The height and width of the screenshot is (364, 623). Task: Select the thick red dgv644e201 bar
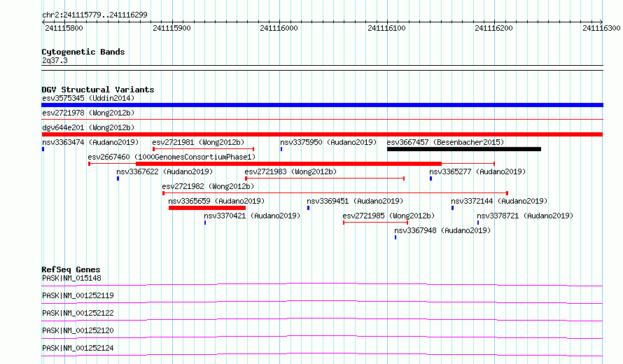point(322,134)
